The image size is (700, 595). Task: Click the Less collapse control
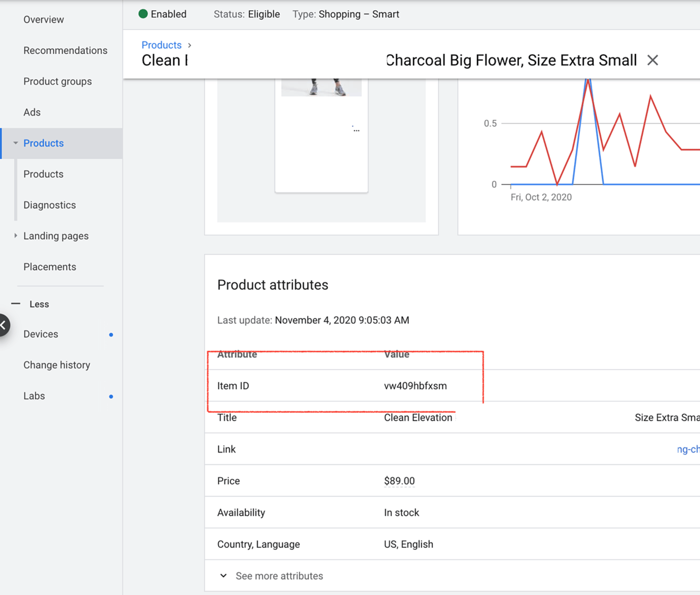point(31,304)
